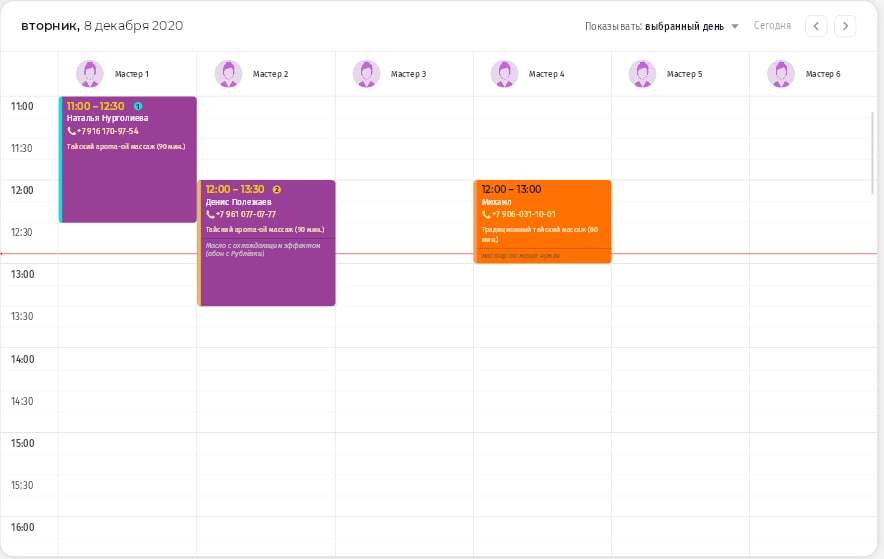Click service text in Михаил's orange card

pos(540,234)
